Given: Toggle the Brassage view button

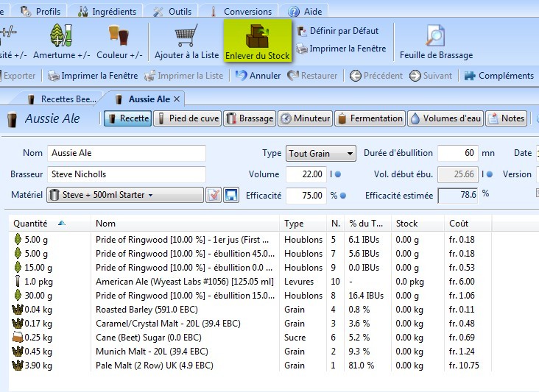Looking at the screenshot, I should pyautogui.click(x=249, y=118).
